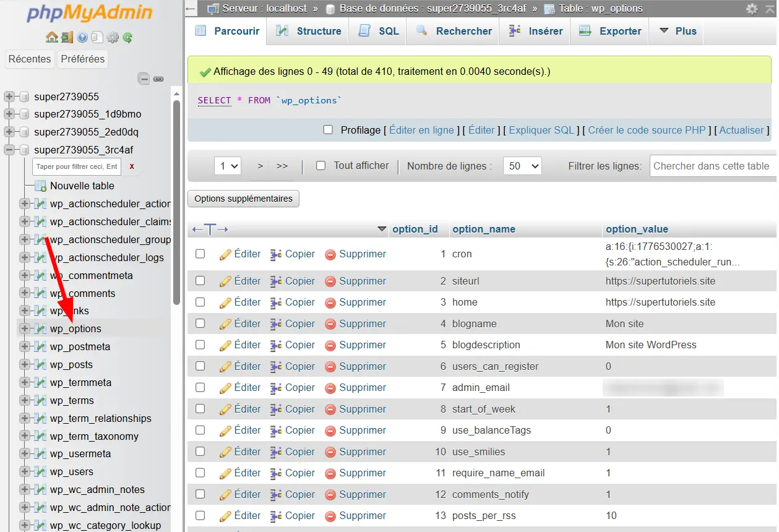Click Créer le code source PHP link
The width and height of the screenshot is (779, 532).
coord(647,130)
